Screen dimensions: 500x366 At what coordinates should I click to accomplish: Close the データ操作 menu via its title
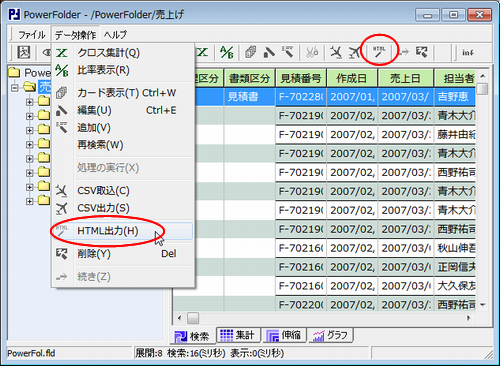coord(75,35)
